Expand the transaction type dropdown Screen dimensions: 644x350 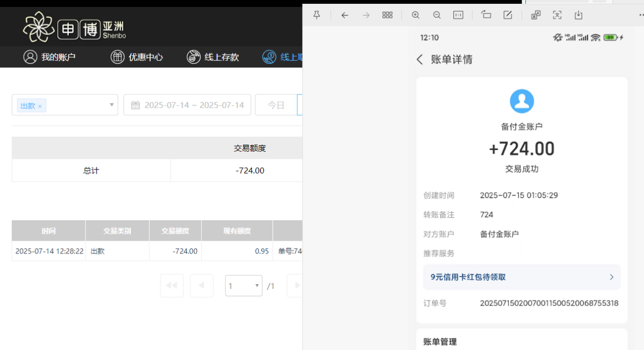tap(111, 105)
